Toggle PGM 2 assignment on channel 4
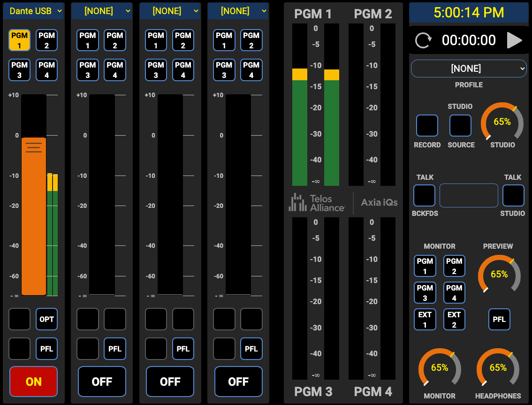The image size is (532, 405). tap(251, 40)
